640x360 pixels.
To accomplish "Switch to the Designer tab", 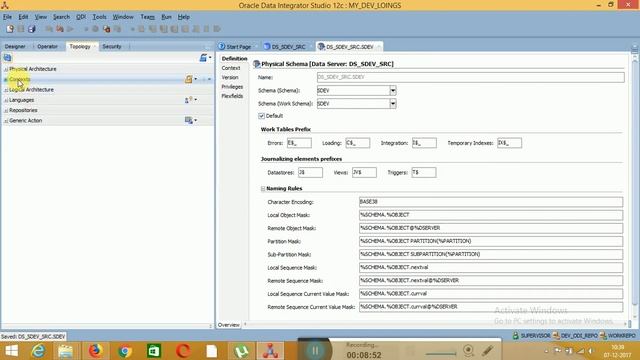I will (15, 47).
